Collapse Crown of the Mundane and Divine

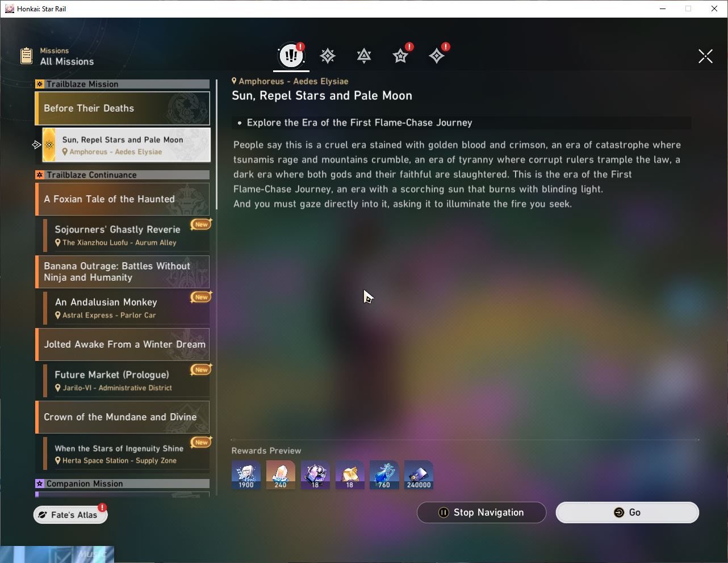[123, 417]
